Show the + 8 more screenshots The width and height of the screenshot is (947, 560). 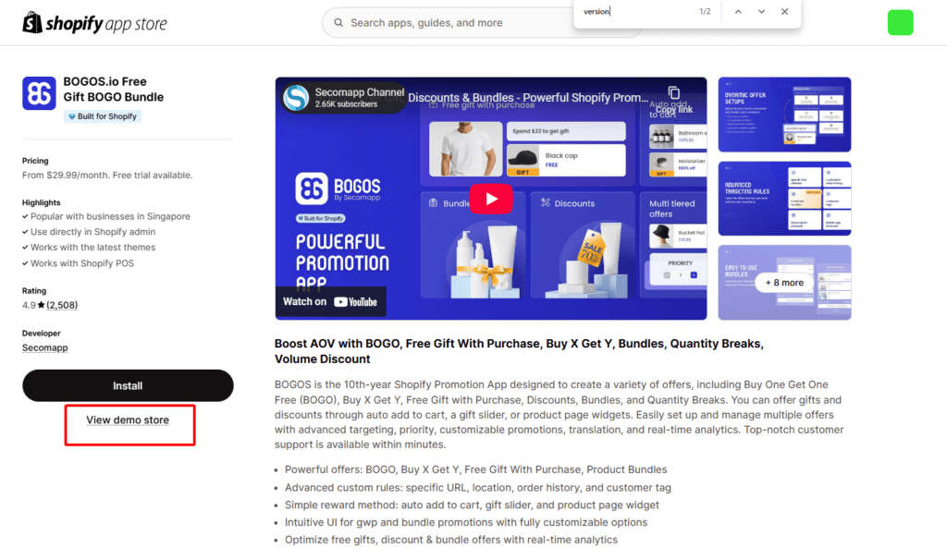click(784, 282)
